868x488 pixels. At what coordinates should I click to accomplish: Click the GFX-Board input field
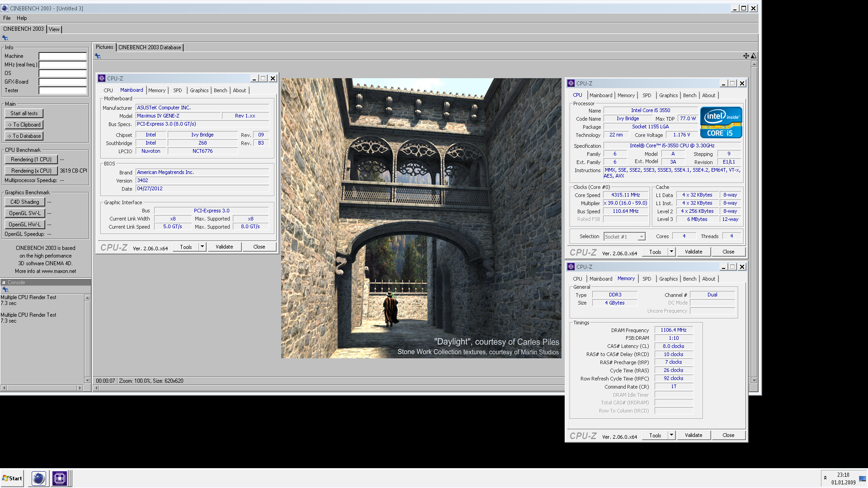point(62,82)
